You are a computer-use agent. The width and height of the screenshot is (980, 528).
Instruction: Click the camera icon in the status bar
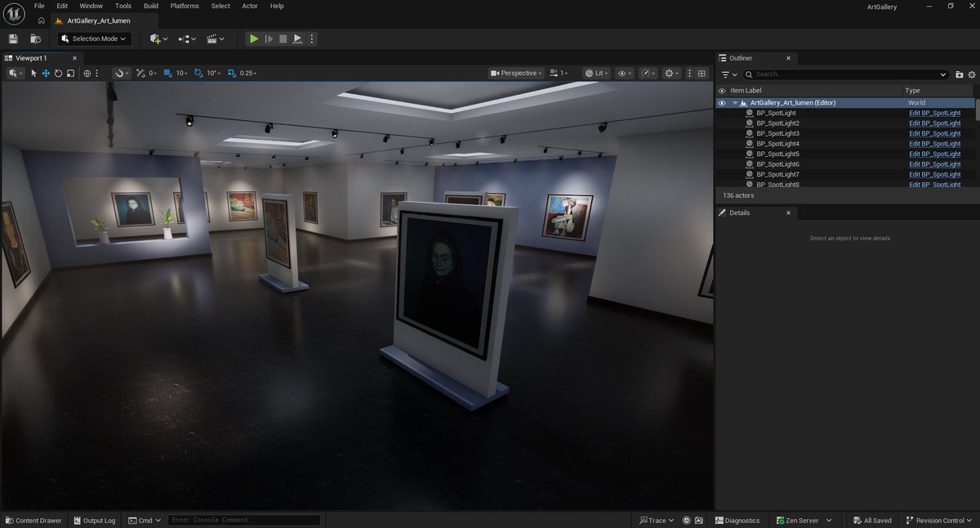pyautogui.click(x=698, y=520)
